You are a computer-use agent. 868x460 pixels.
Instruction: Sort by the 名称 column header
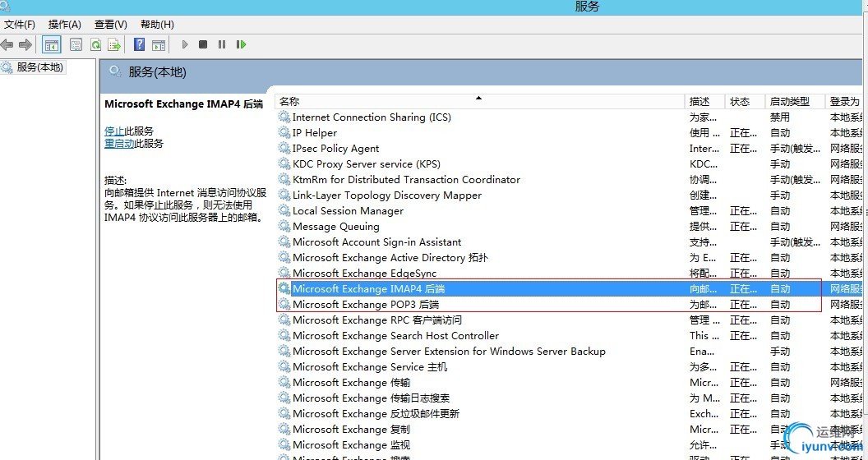click(479, 101)
